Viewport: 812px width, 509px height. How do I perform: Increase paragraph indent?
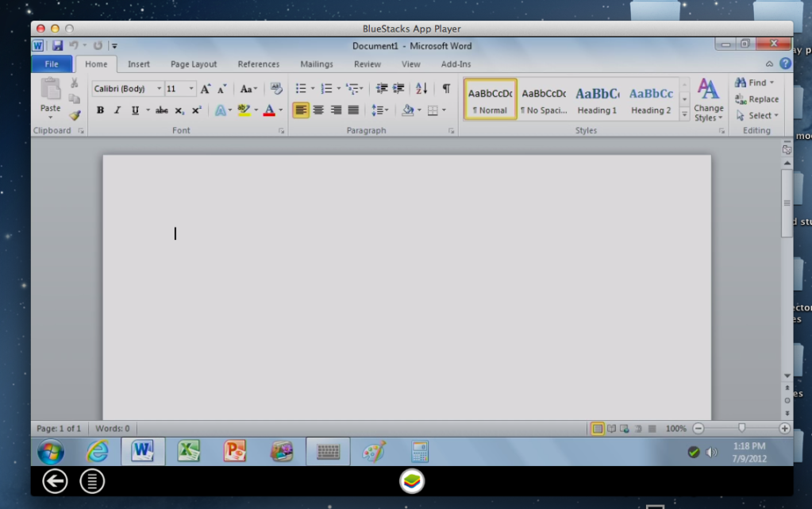[x=398, y=89]
